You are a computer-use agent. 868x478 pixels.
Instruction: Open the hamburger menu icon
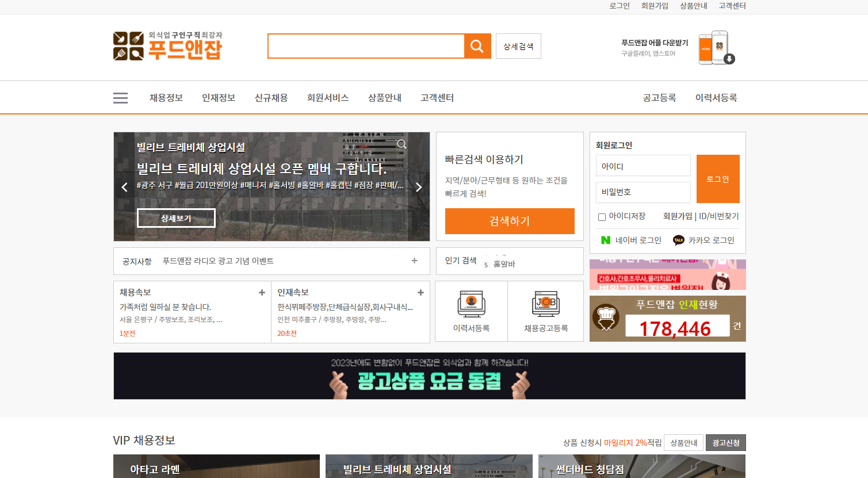pos(120,97)
